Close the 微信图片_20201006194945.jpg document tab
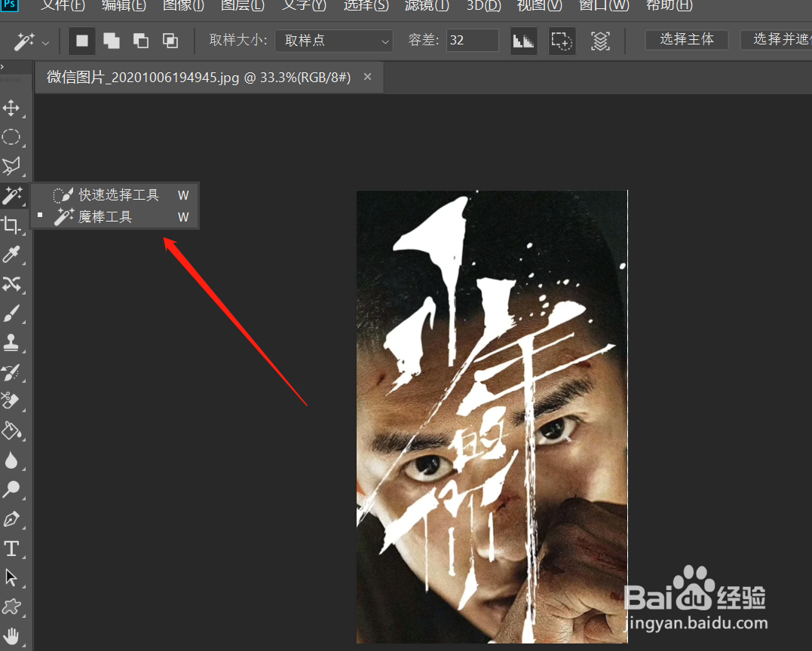 pyautogui.click(x=368, y=77)
